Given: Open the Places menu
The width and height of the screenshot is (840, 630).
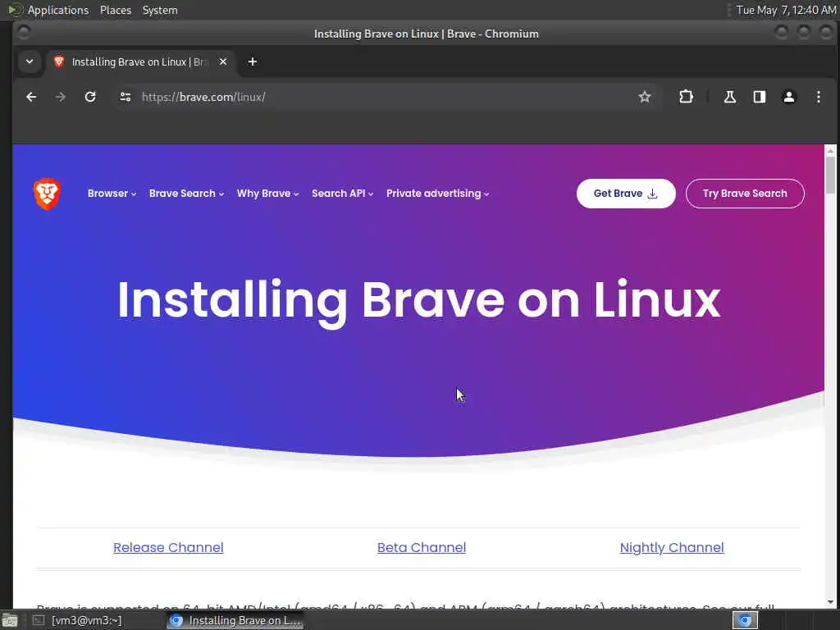Looking at the screenshot, I should 116,10.
